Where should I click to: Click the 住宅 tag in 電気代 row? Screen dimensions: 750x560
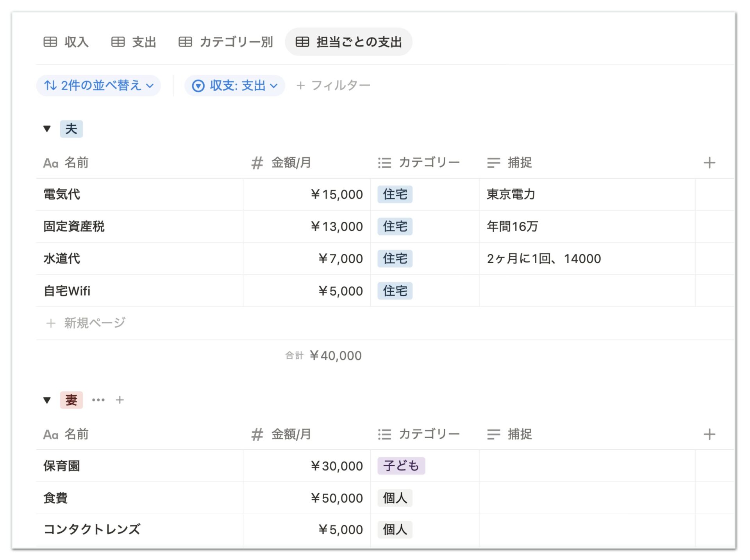coord(395,194)
